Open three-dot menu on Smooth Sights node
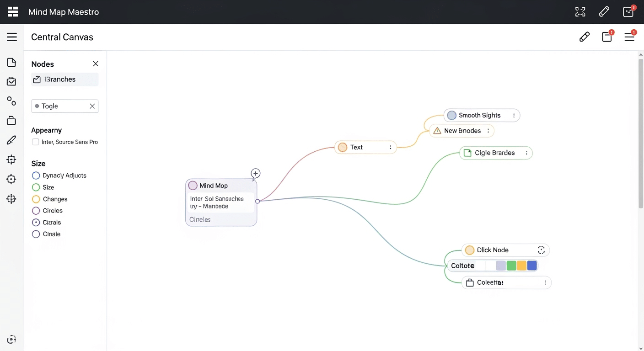The image size is (644, 351). pyautogui.click(x=514, y=116)
